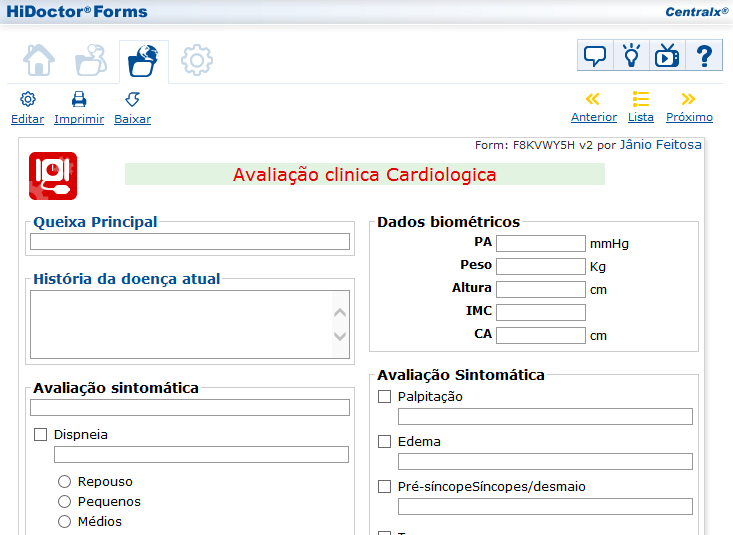Image resolution: width=733 pixels, height=535 pixels.
Task: Click the red blood pressure form logo
Action: tap(53, 176)
